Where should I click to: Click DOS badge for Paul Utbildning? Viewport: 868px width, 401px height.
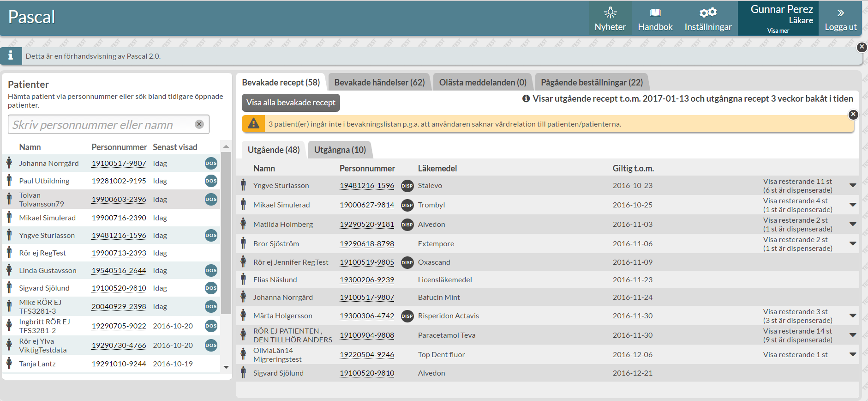tap(211, 181)
